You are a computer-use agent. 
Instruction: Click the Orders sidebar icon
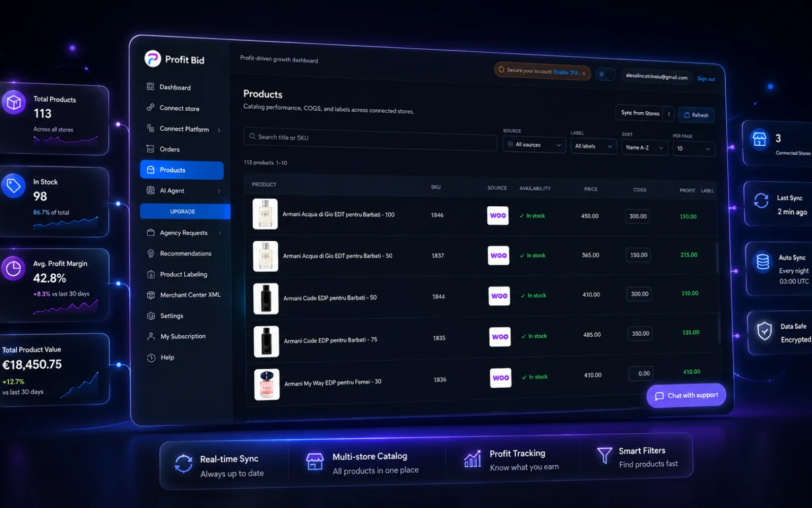150,149
